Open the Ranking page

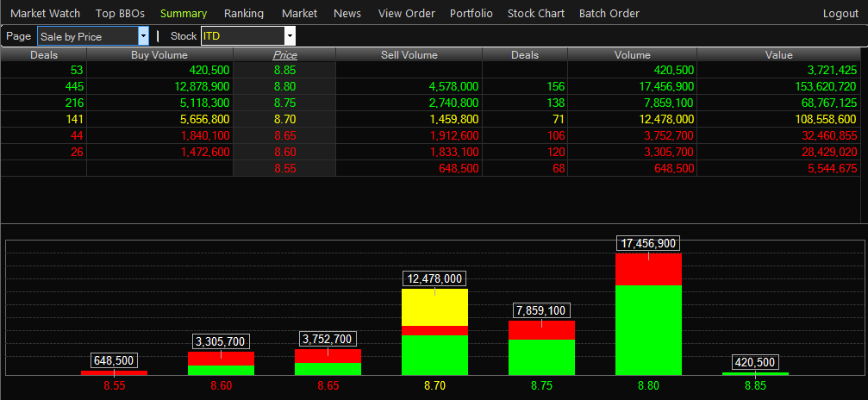click(244, 14)
